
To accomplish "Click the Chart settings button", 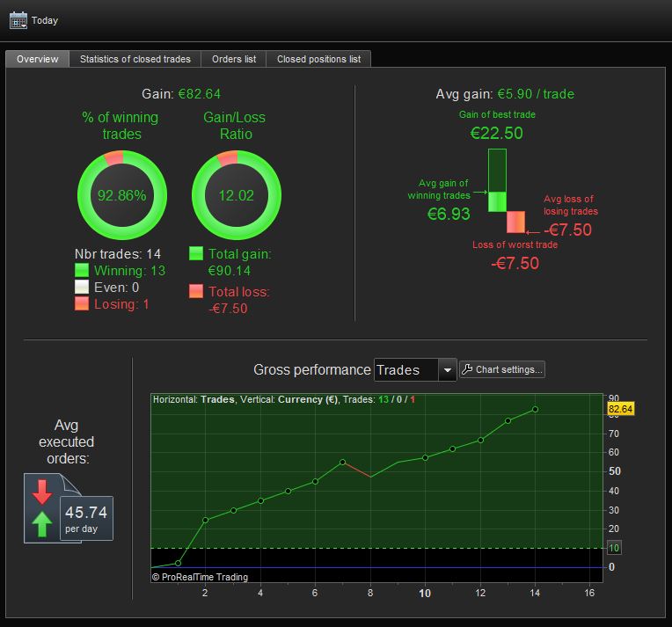I will (x=502, y=369).
